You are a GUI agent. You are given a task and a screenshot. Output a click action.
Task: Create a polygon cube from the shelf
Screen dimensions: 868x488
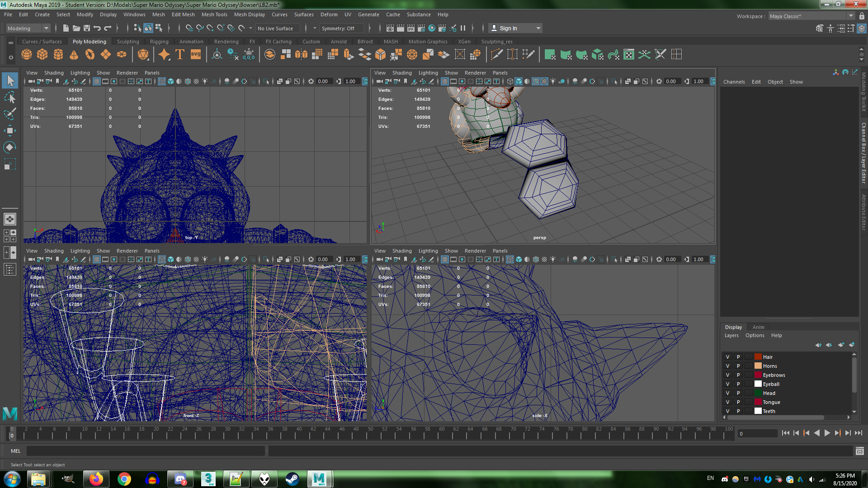[42, 55]
